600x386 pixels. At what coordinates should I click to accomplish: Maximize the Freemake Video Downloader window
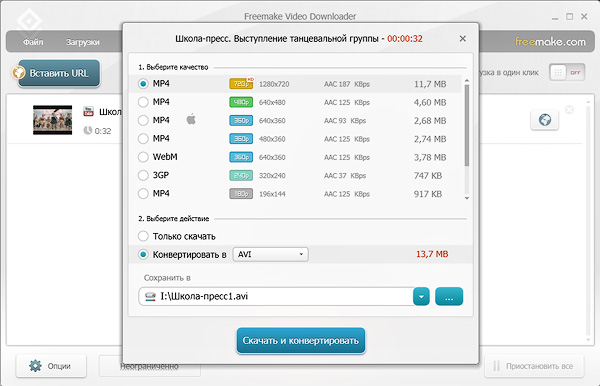[x=570, y=16]
